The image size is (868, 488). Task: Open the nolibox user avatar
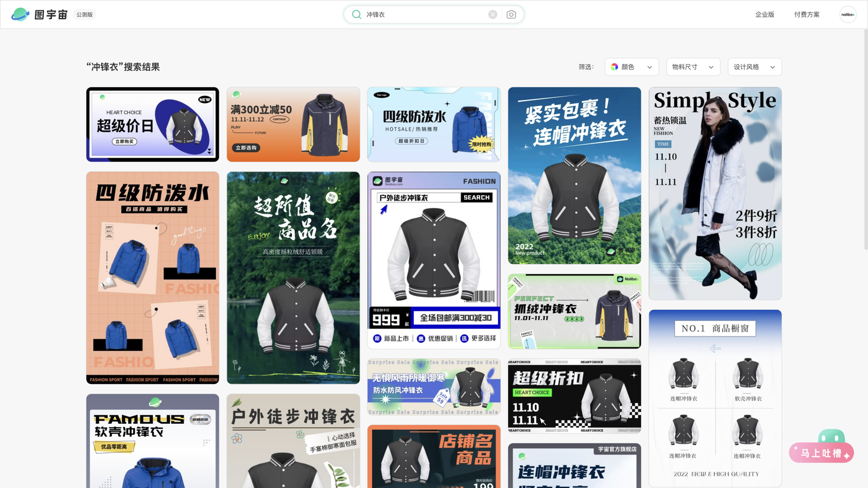pos(848,14)
